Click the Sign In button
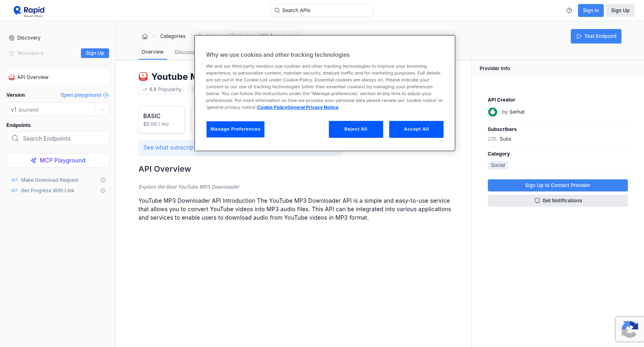Image resolution: width=644 pixels, height=347 pixels. [590, 10]
